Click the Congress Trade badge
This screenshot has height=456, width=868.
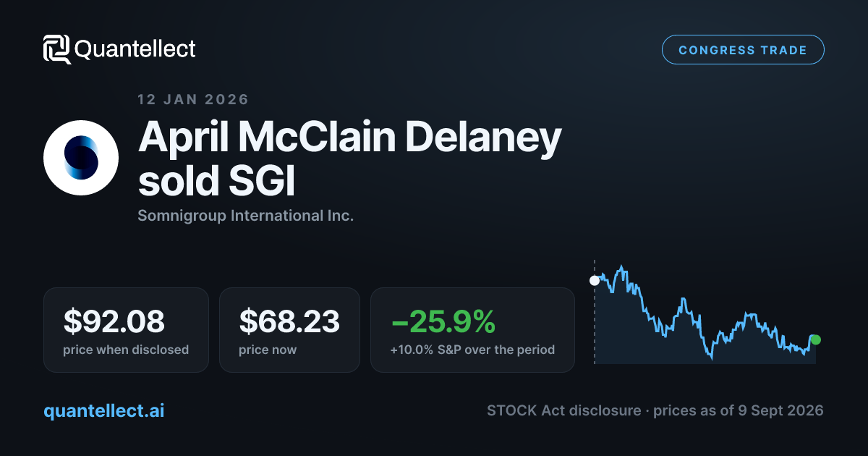[x=743, y=51]
